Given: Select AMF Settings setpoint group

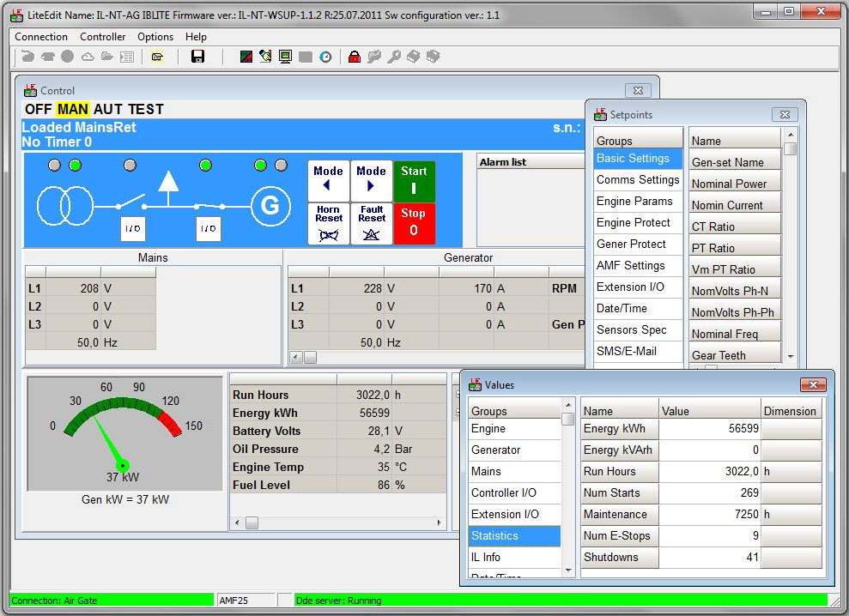Looking at the screenshot, I should point(631,266).
